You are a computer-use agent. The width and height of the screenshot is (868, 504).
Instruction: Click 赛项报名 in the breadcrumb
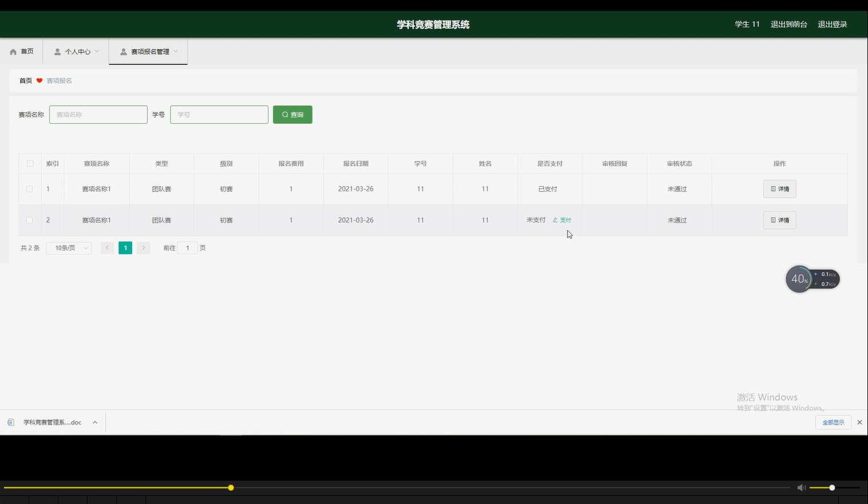(x=59, y=81)
